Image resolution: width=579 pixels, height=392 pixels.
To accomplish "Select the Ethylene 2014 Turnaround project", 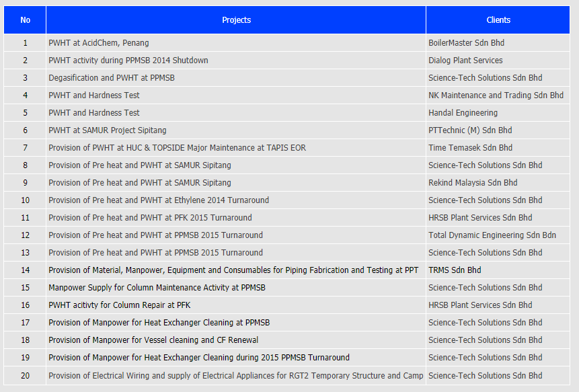I will point(159,200).
